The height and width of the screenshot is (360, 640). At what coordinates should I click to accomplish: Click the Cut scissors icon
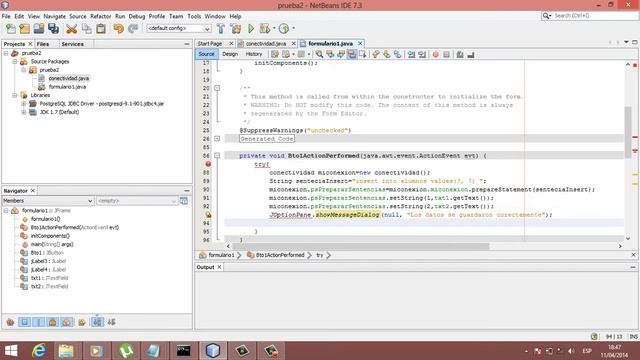coord(71,29)
